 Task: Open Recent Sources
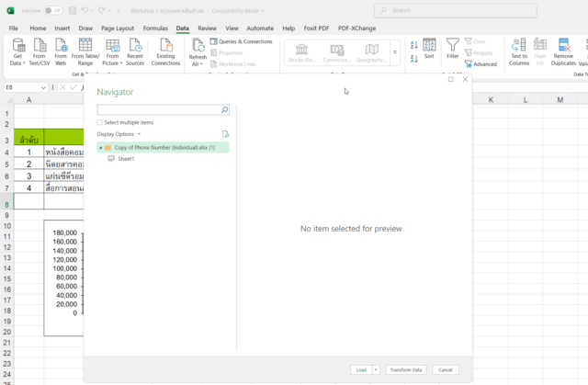pyautogui.click(x=135, y=52)
